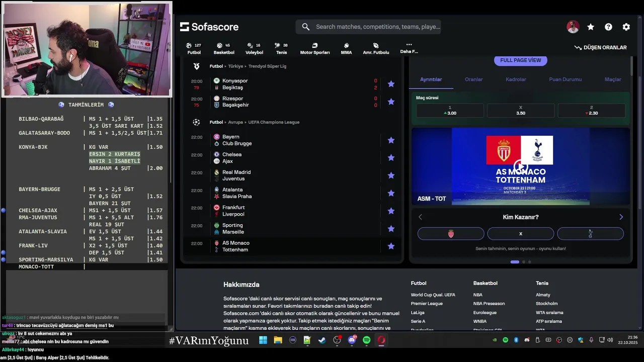Image resolution: width=644 pixels, height=362 pixels.
Task: Switch to the Ayrıntılar tab
Action: [x=431, y=79]
